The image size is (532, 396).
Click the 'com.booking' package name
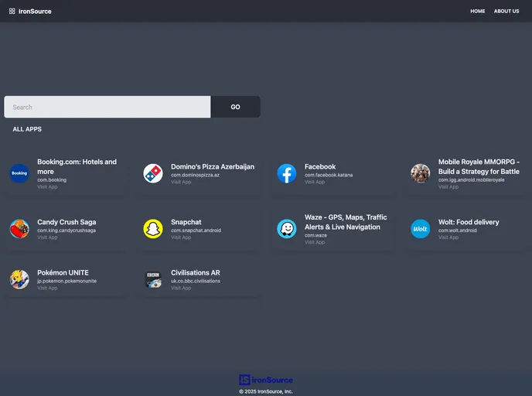[52, 180]
